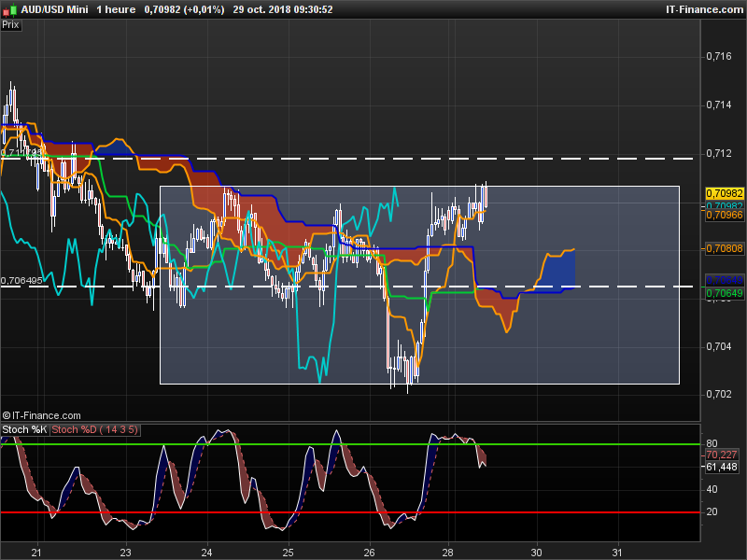
Task: Click the 'Prix' panel label
Action: click(10, 25)
